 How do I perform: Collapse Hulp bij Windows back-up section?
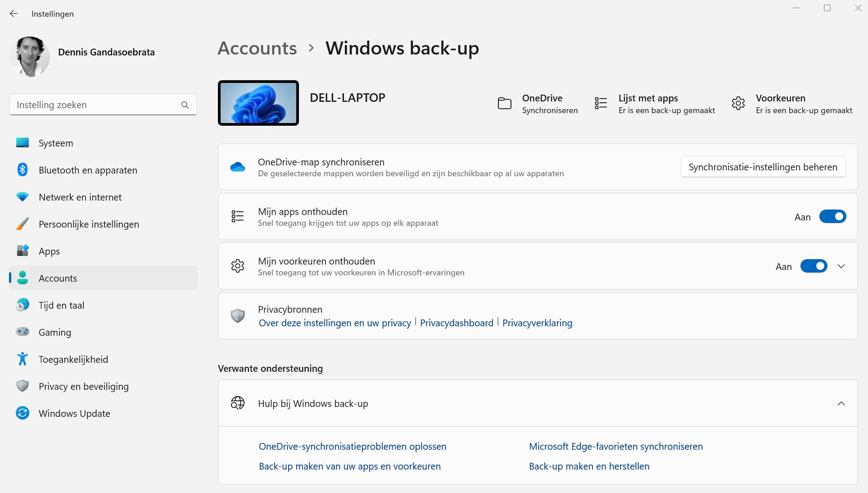841,404
